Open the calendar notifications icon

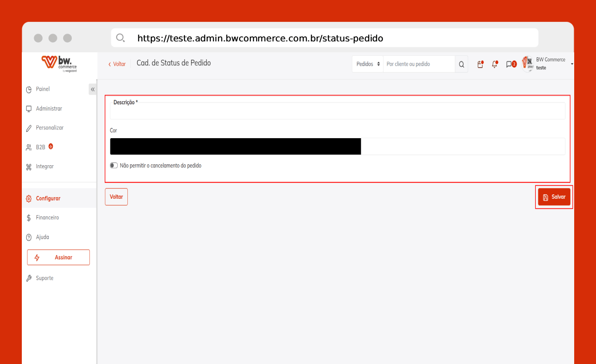[x=480, y=64]
